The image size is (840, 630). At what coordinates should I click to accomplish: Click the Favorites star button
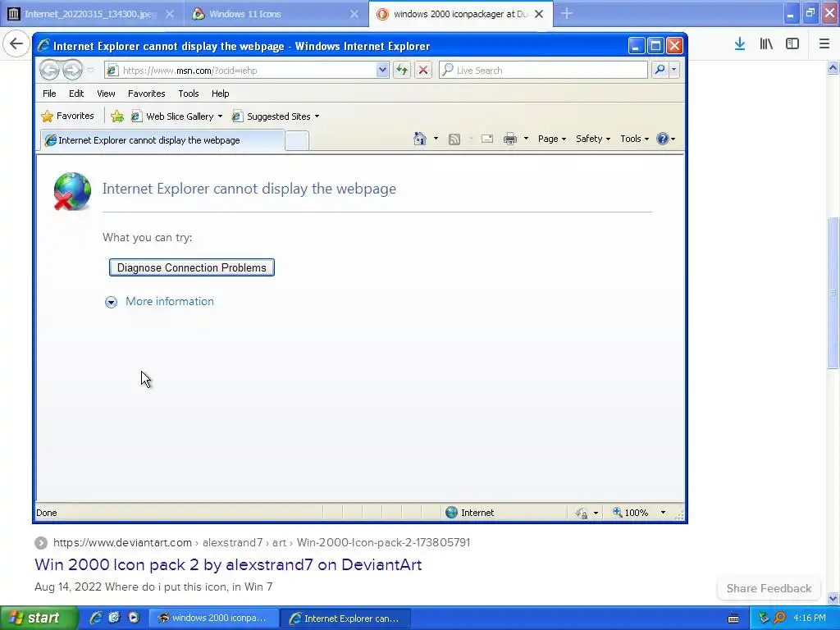tap(67, 116)
